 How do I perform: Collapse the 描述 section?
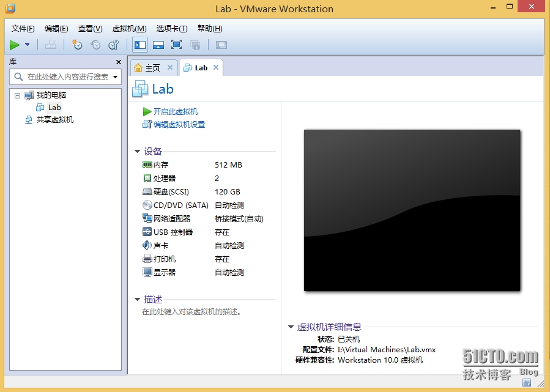(x=137, y=300)
